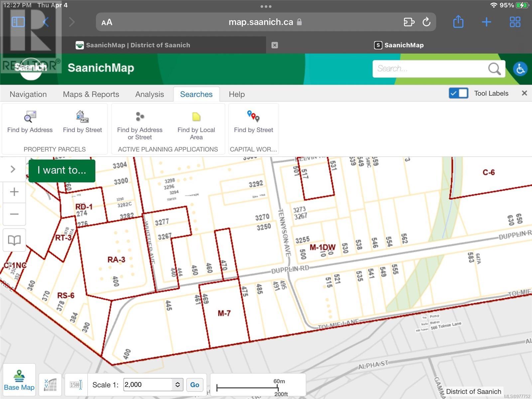The height and width of the screenshot is (399, 532).
Task: Close the toolbar with the X
Action: [x=524, y=93]
